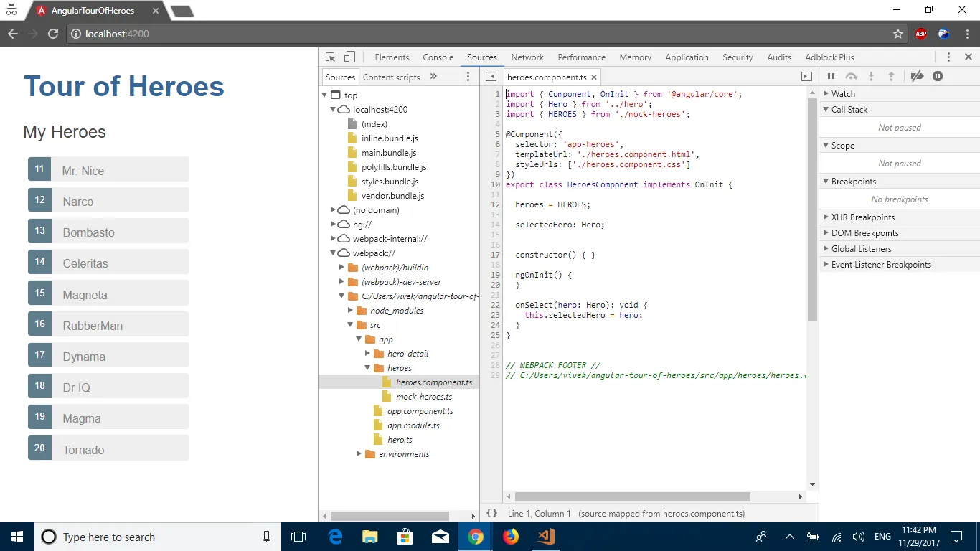Toggle the device toolbar icon
Viewport: 980px width, 551px height.
[349, 57]
